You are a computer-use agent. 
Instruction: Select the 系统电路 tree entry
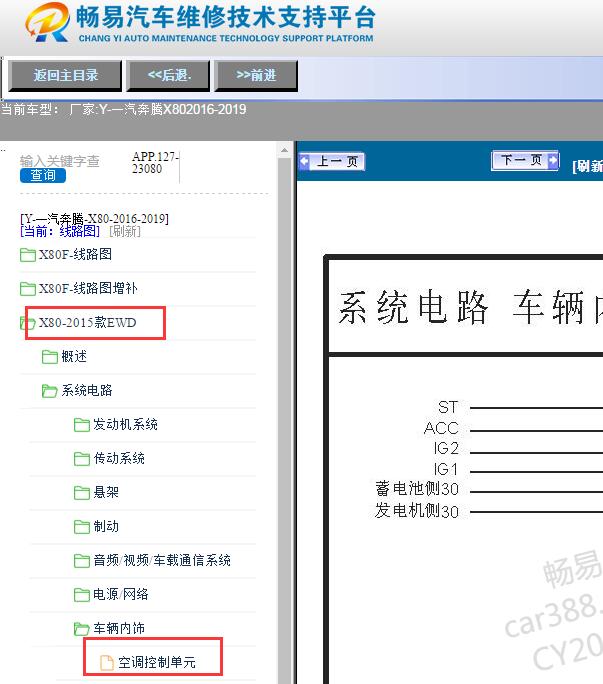coord(87,390)
